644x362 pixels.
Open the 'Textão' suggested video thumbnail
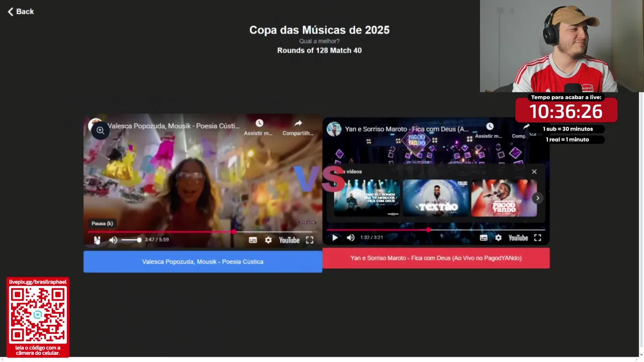click(436, 198)
